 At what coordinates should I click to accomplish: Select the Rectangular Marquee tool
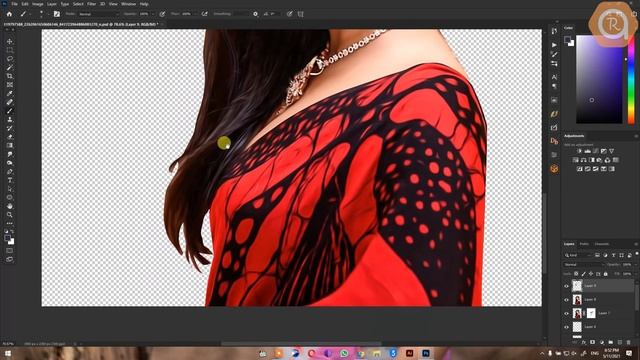(9, 50)
